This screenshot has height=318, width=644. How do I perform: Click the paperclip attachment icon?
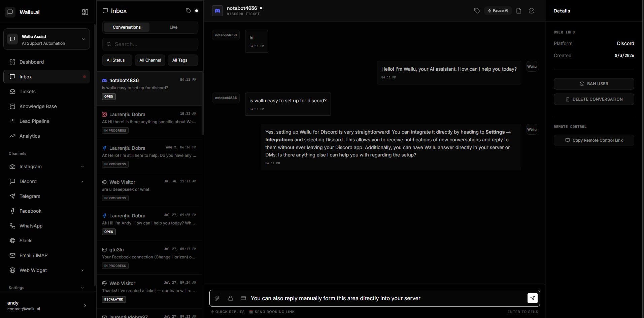pyautogui.click(x=217, y=298)
